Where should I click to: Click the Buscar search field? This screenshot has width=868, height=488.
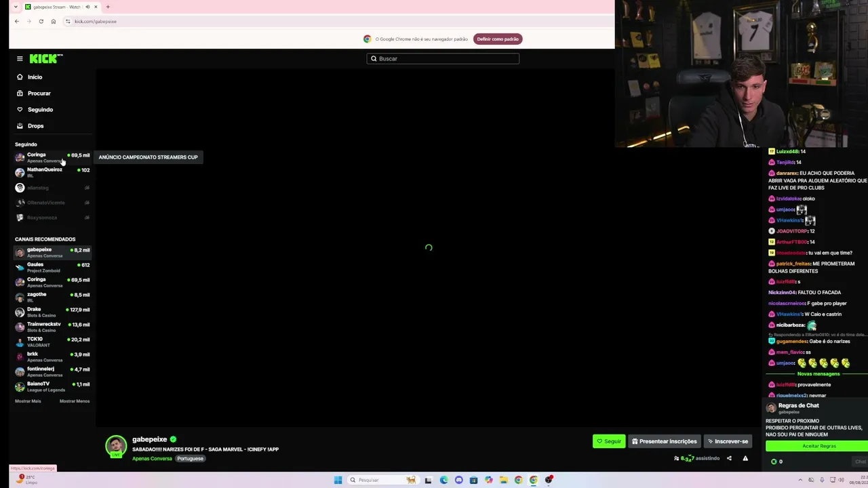click(x=443, y=59)
